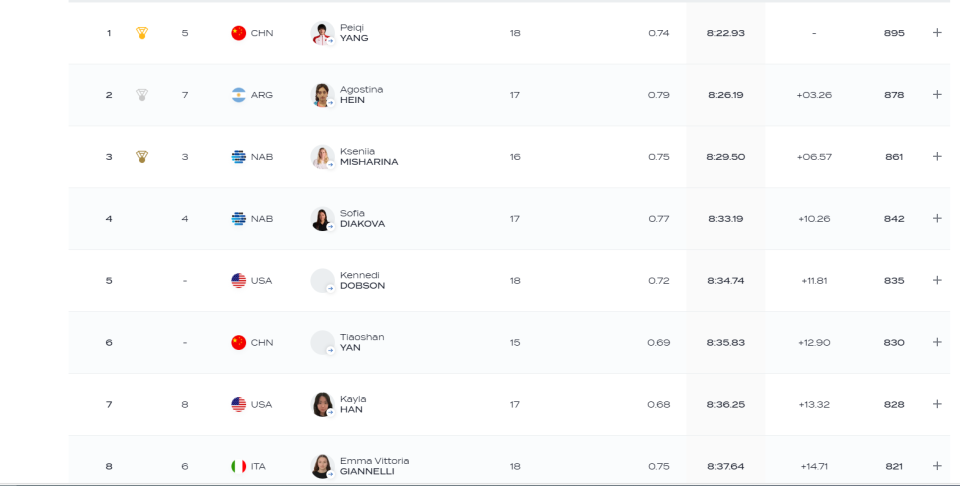Click the Italy flag icon

(238, 467)
